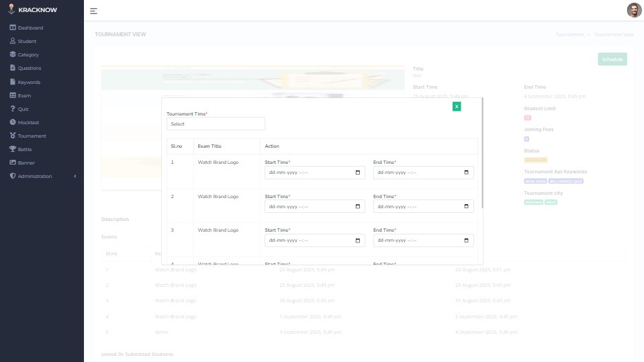This screenshot has height=362, width=644.
Task: Open the Exam menu item
Action: 24,95
